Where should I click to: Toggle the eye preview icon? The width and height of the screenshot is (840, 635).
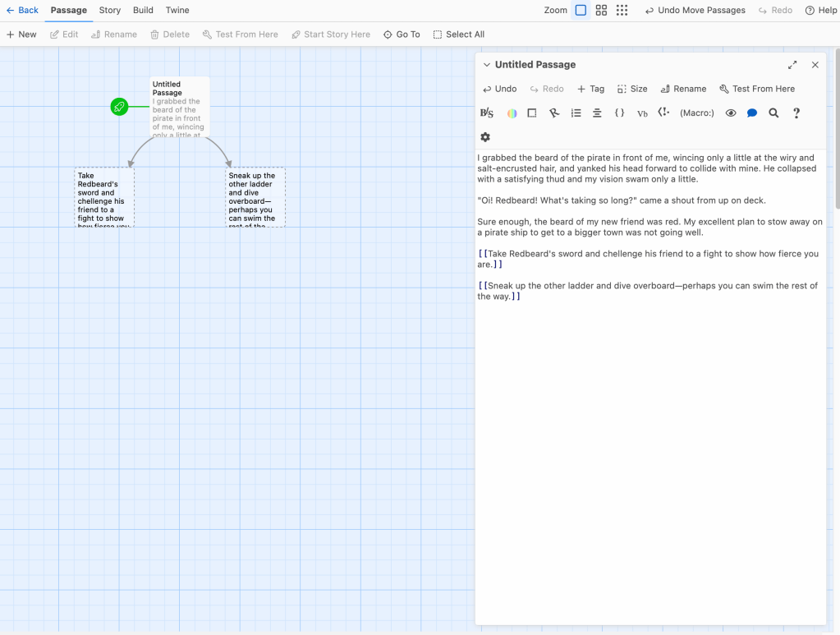[731, 113]
